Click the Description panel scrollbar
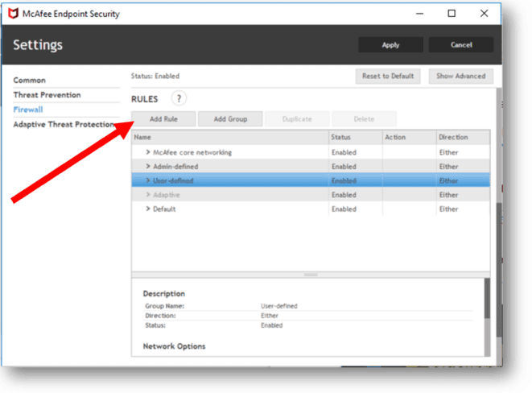 [487, 298]
